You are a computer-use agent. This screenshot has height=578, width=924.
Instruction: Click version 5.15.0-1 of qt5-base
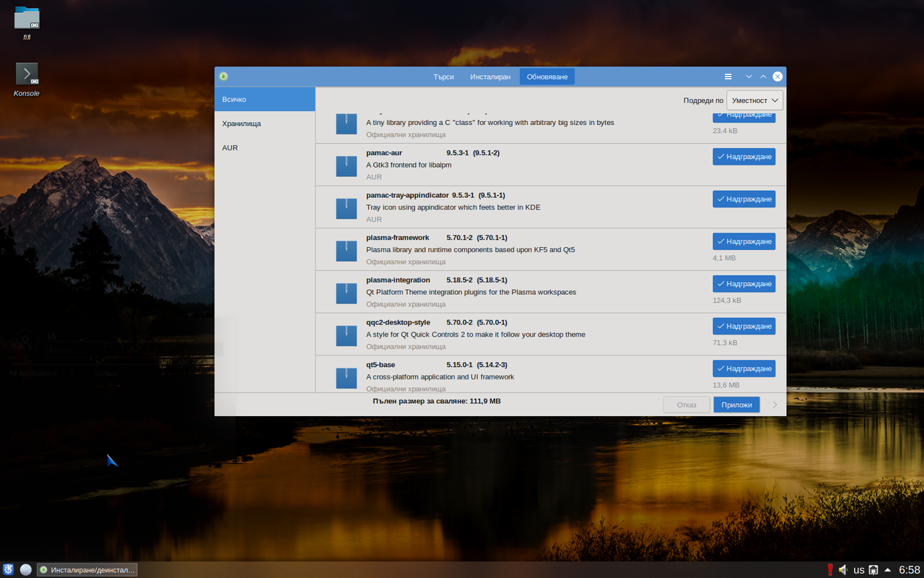(x=459, y=365)
